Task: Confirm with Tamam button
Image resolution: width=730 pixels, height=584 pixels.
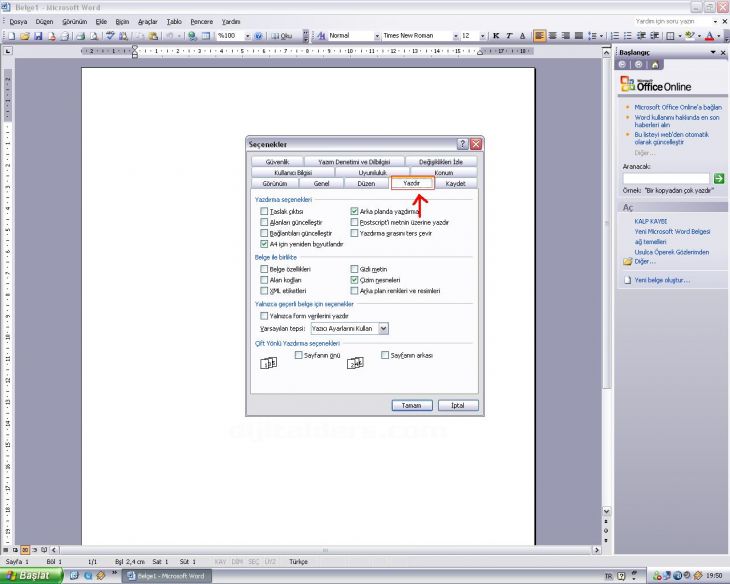Action: point(412,405)
